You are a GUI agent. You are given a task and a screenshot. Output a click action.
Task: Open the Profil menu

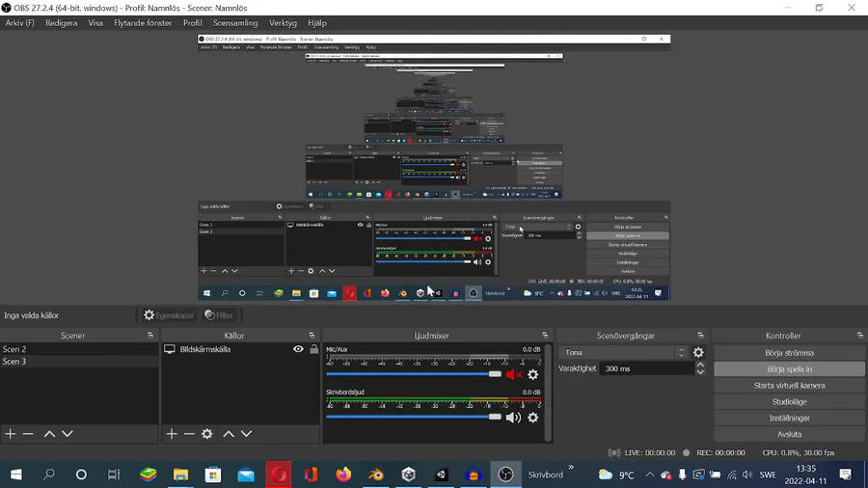pyautogui.click(x=192, y=23)
